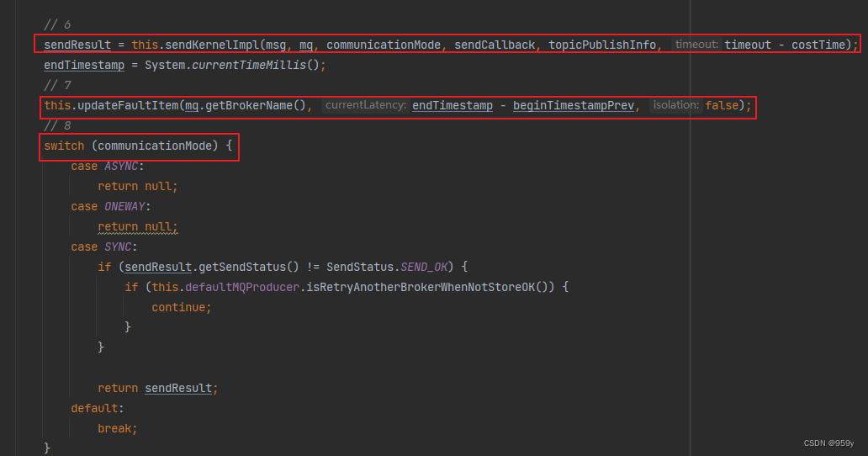Screen dimensions: 868x456
Task: Click the break statement
Action: (118, 429)
